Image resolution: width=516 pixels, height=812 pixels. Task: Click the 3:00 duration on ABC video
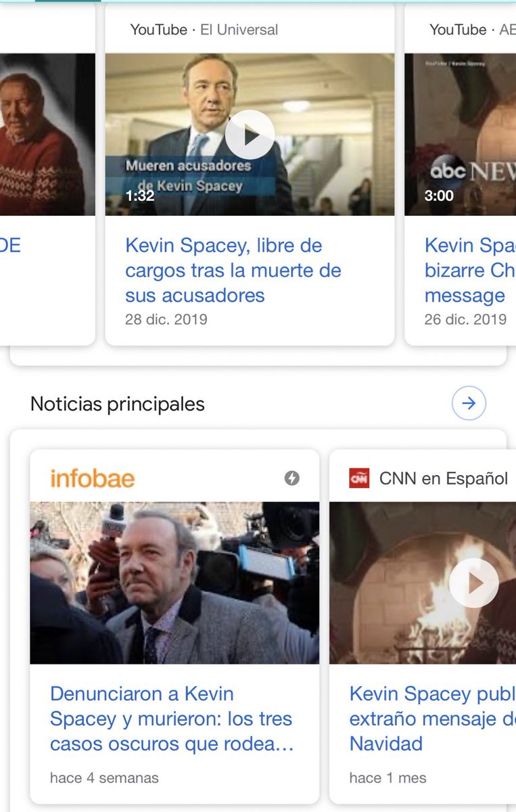coord(439,196)
